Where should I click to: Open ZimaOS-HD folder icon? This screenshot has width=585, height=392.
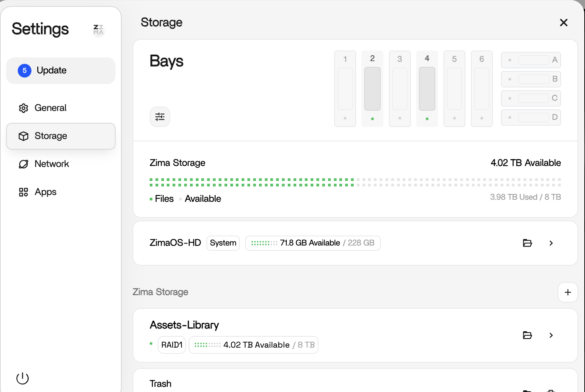coord(527,243)
